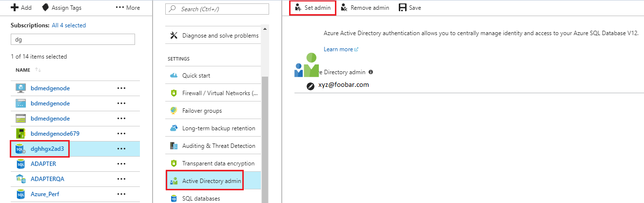Open the Quick start menu item

point(214,76)
